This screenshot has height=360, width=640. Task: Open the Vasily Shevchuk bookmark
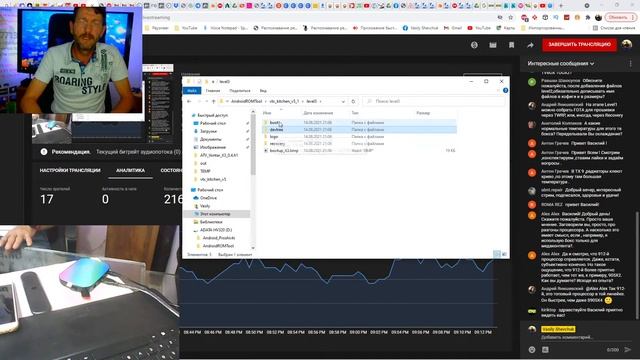point(420,28)
